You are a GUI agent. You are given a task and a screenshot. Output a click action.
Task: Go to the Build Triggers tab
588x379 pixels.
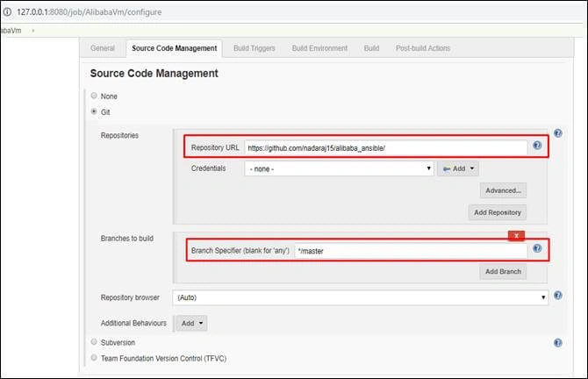point(255,48)
